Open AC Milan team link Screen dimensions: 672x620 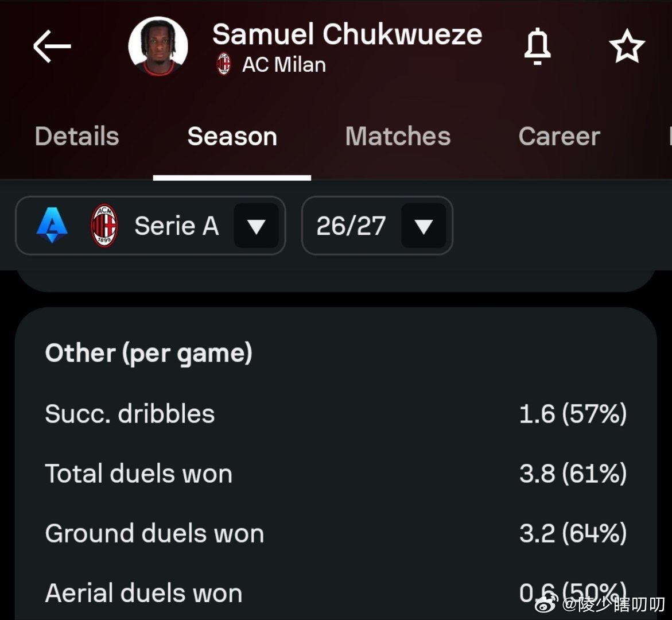pos(283,65)
